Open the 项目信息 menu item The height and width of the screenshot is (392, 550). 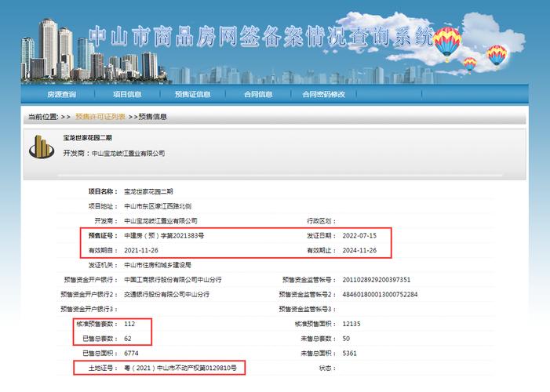(x=127, y=94)
